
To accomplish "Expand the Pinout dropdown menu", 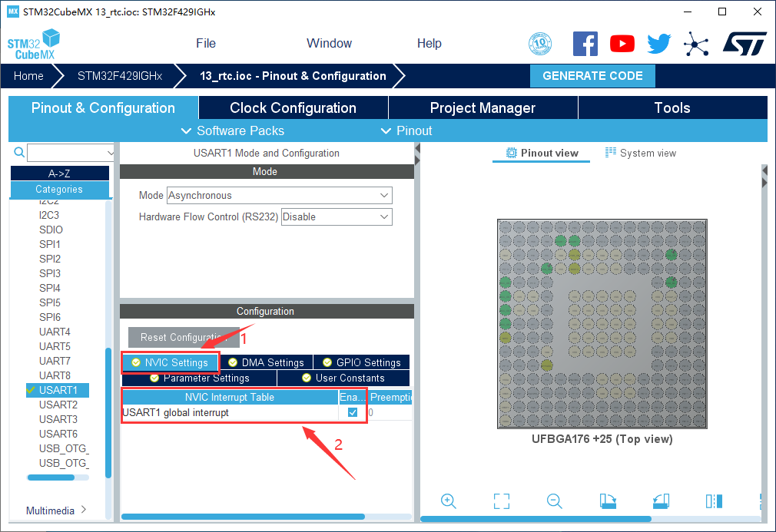I will (406, 131).
